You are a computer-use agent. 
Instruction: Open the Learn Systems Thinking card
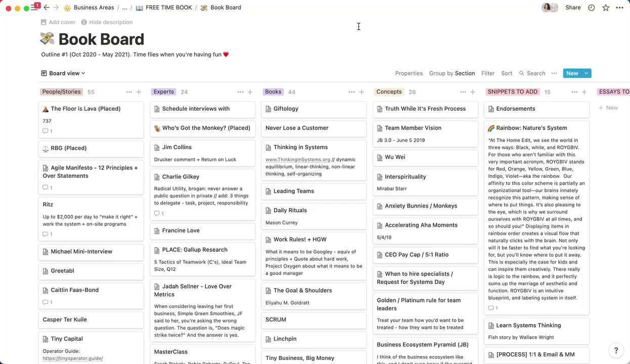536,331
